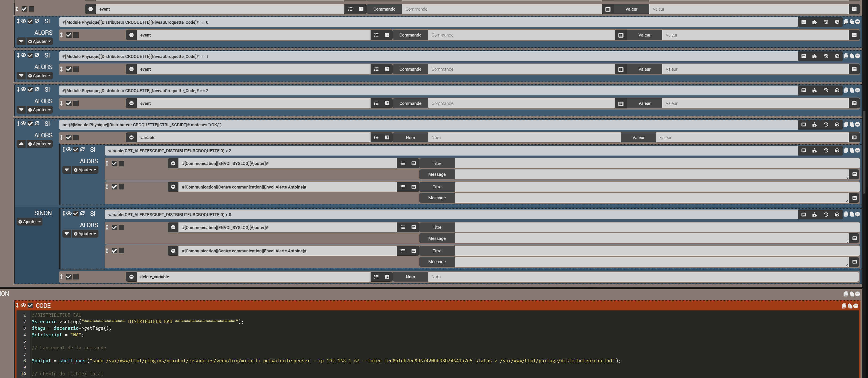Open Ajouter dropdown under SINON
This screenshot has height=378, width=868.
(30, 222)
